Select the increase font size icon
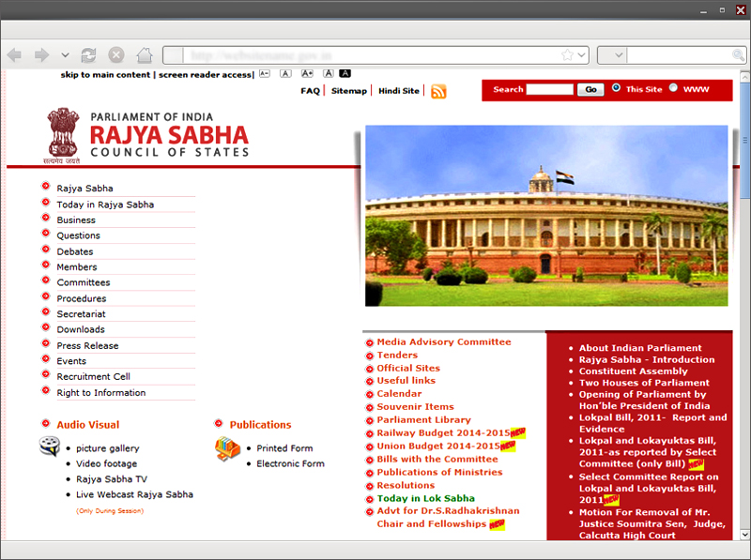 [307, 73]
